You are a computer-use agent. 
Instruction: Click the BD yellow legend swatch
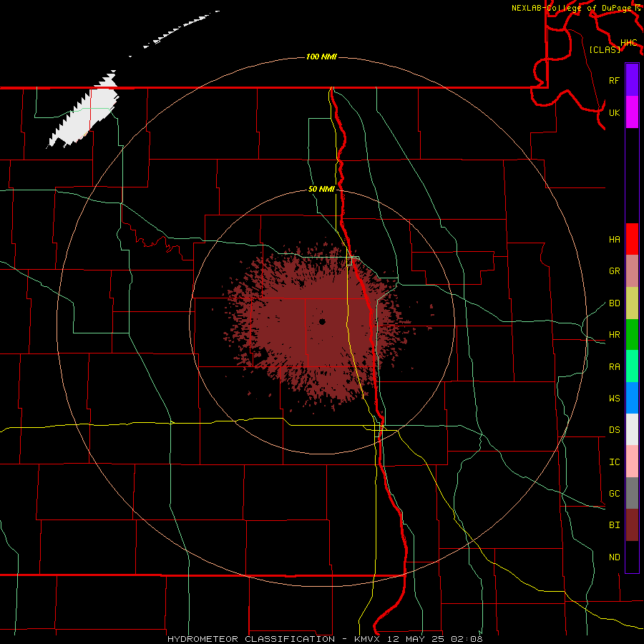[632, 303]
